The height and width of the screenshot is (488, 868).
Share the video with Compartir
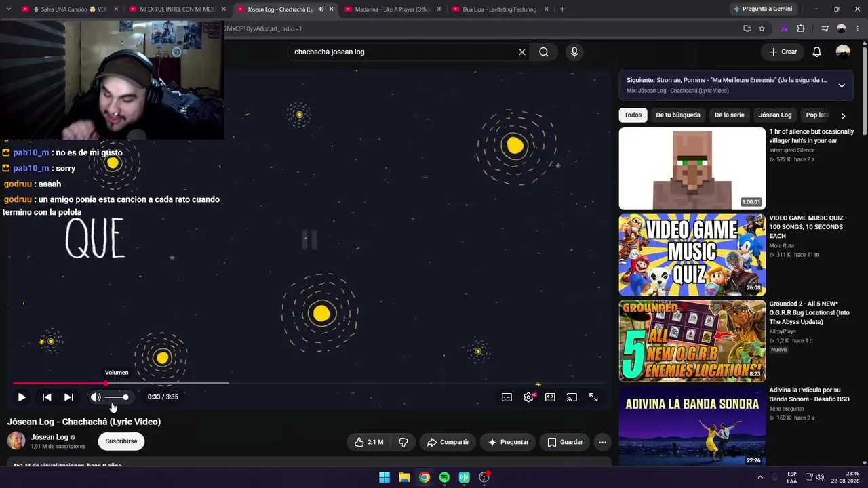point(448,442)
